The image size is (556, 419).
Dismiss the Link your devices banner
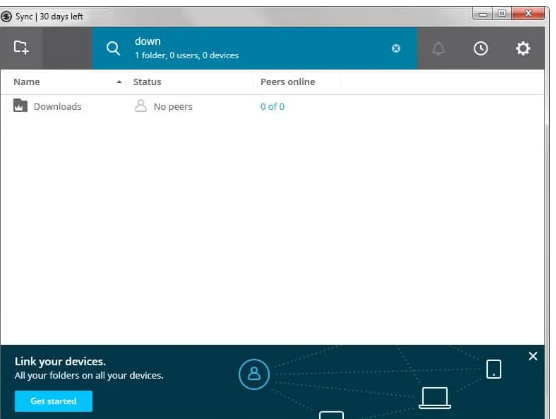[533, 356]
